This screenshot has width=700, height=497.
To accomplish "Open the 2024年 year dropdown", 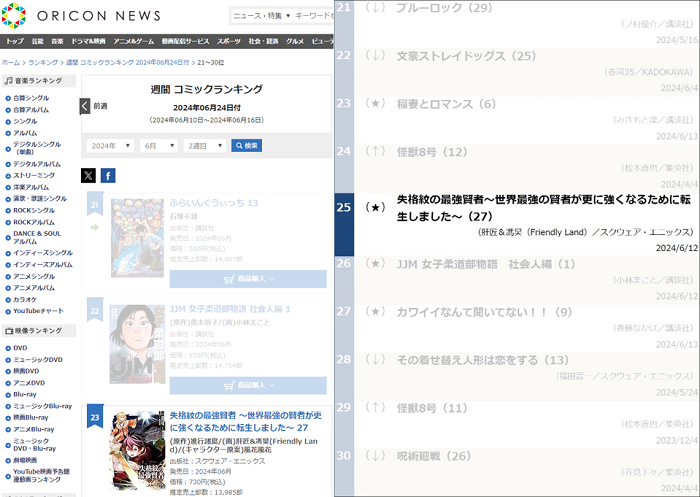I will point(110,146).
